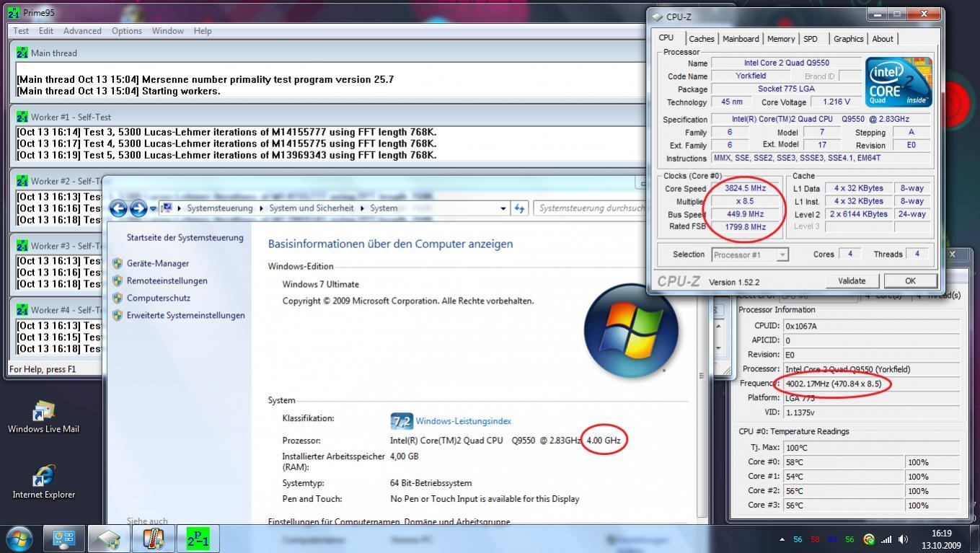Screen dimensions: 980x553
Task: Open CPU-Z taskbar chip icon
Action: [109, 539]
